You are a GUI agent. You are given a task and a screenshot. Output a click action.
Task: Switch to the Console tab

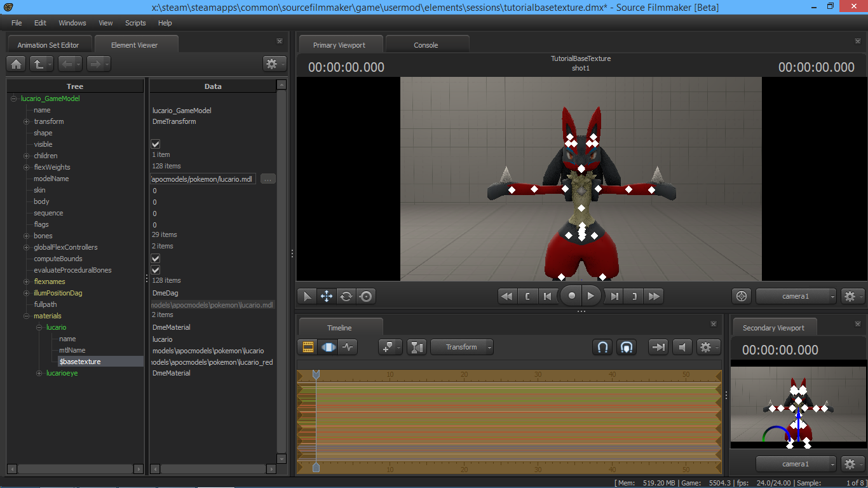[426, 45]
